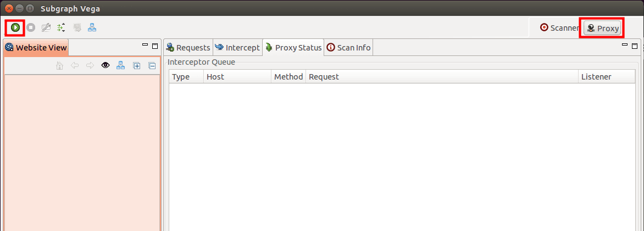
Task: Toggle the eye visibility icon in Website View
Action: tap(106, 65)
